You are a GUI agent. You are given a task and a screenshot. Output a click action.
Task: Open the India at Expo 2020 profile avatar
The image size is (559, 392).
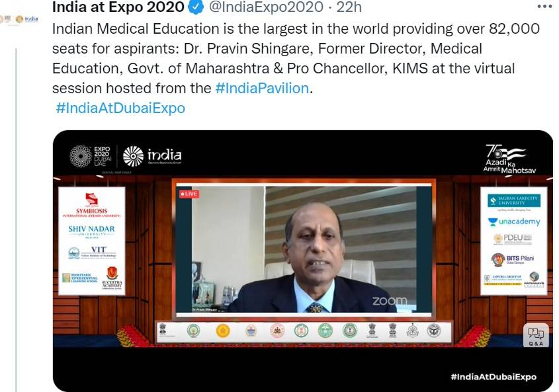[x=20, y=19]
